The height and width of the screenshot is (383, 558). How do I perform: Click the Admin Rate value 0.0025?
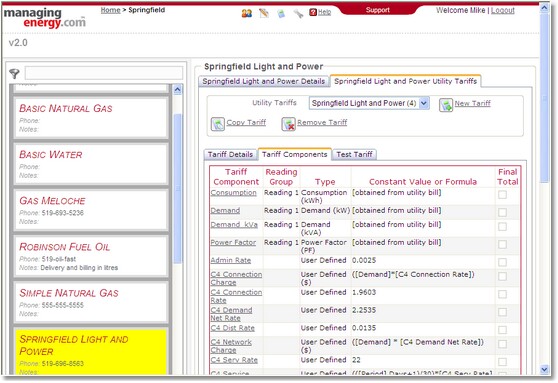pos(364,260)
